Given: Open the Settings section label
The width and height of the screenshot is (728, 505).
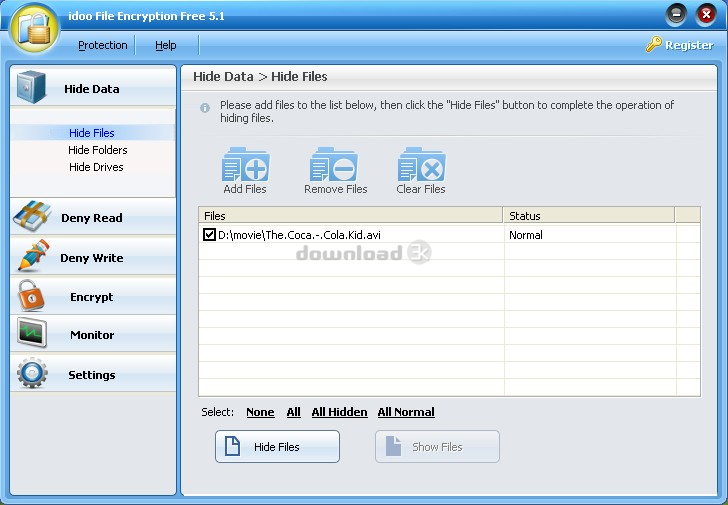Looking at the screenshot, I should 91,375.
